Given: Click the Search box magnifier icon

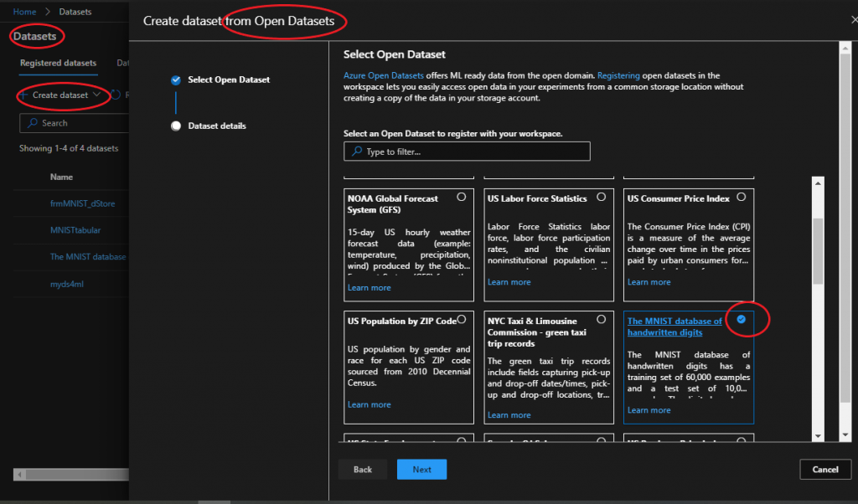Looking at the screenshot, I should point(33,123).
